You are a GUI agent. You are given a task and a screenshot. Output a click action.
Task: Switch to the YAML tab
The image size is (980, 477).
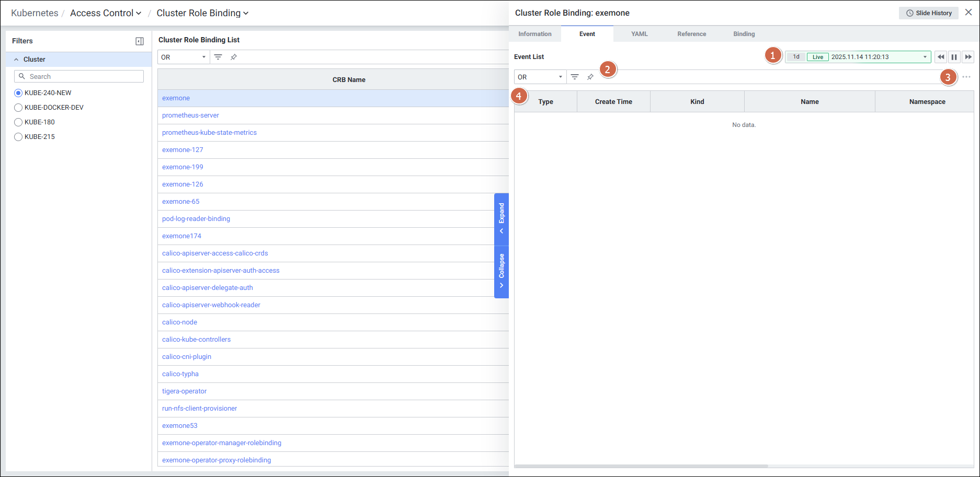point(639,34)
